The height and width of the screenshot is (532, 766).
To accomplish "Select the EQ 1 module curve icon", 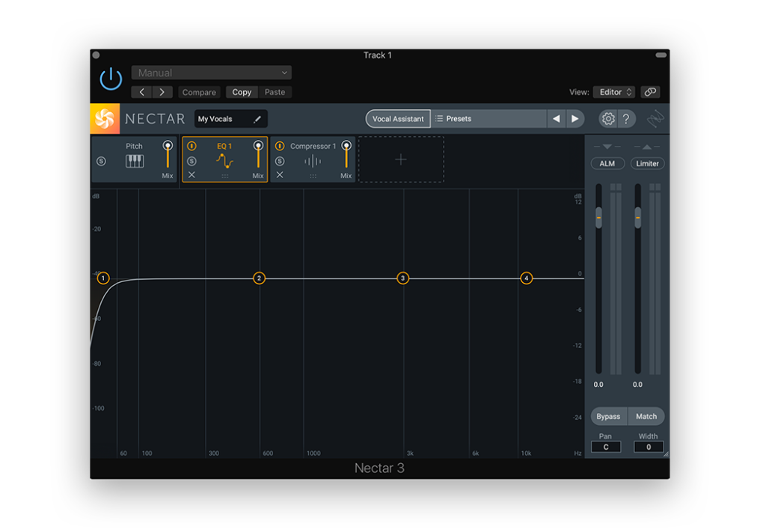I will click(x=224, y=160).
